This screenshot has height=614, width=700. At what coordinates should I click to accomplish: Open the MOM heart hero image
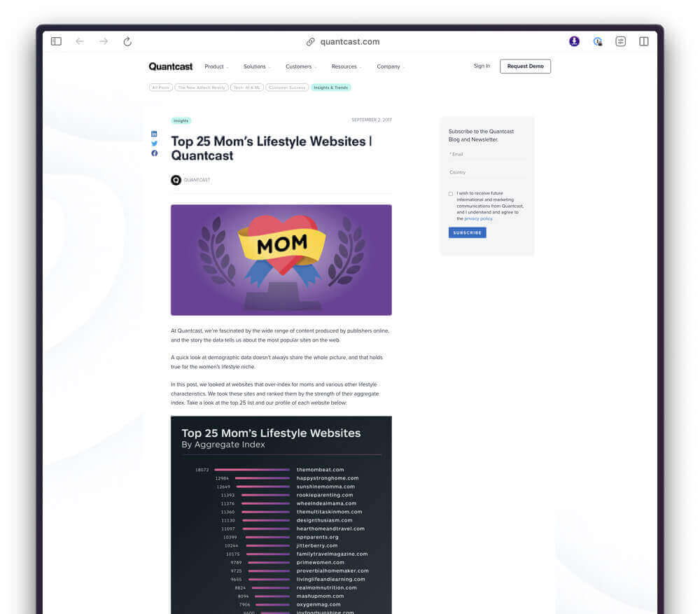tap(281, 260)
